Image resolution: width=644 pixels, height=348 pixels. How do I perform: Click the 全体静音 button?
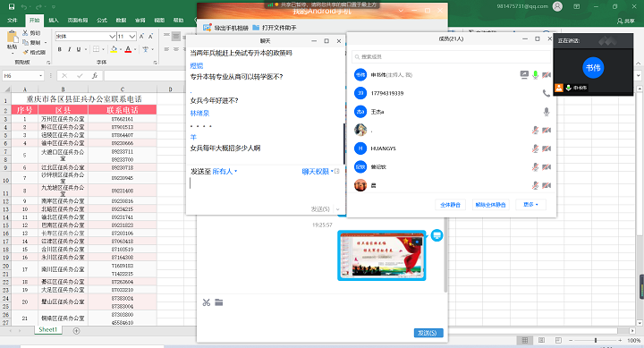450,204
